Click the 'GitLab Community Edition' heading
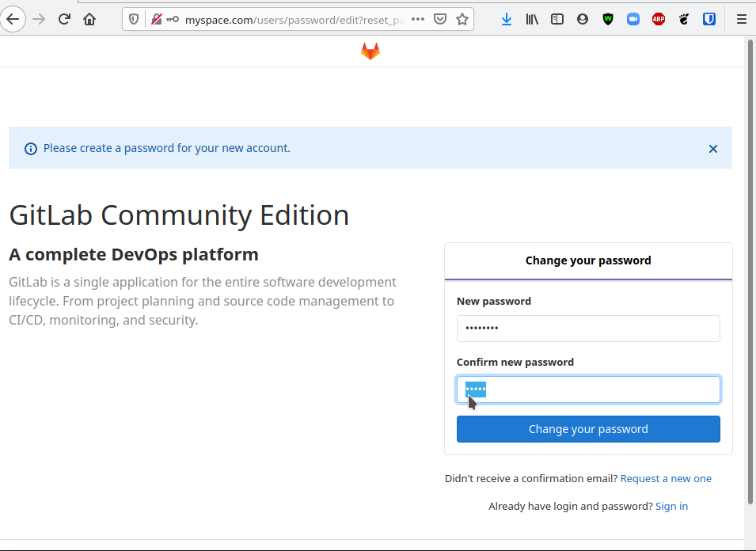The image size is (756, 551). coord(179,215)
